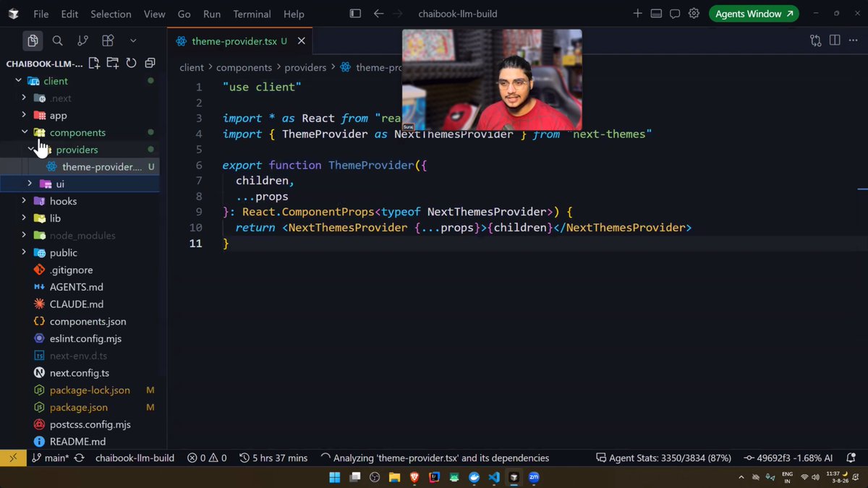Open eslint.config.mjs file

point(80,338)
